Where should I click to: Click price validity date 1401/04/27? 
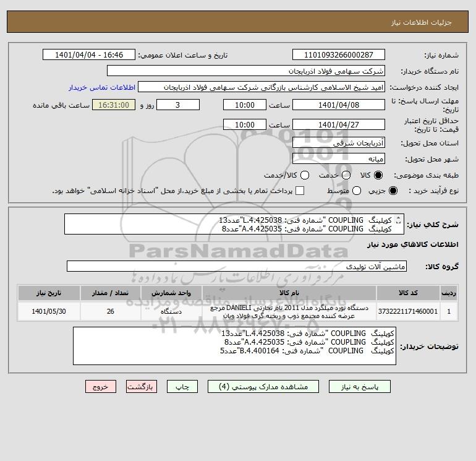[x=339, y=124]
